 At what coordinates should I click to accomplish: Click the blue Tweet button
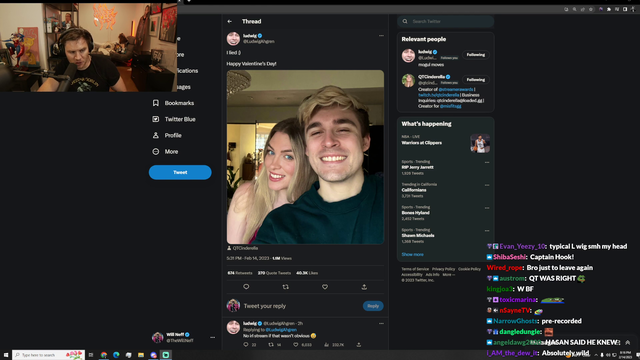tap(180, 172)
